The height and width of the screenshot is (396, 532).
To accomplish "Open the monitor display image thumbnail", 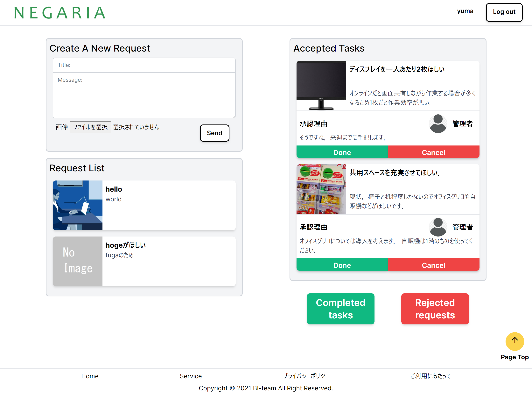I will (321, 86).
